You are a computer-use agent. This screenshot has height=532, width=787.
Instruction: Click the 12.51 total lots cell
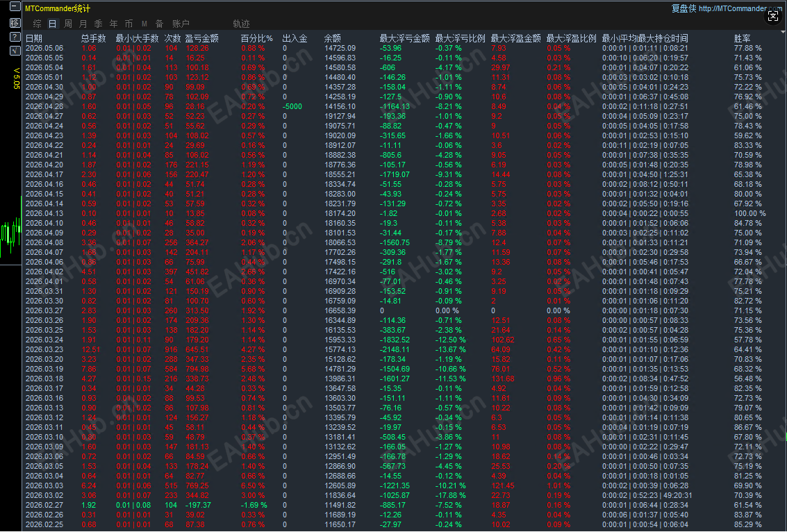(x=91, y=349)
